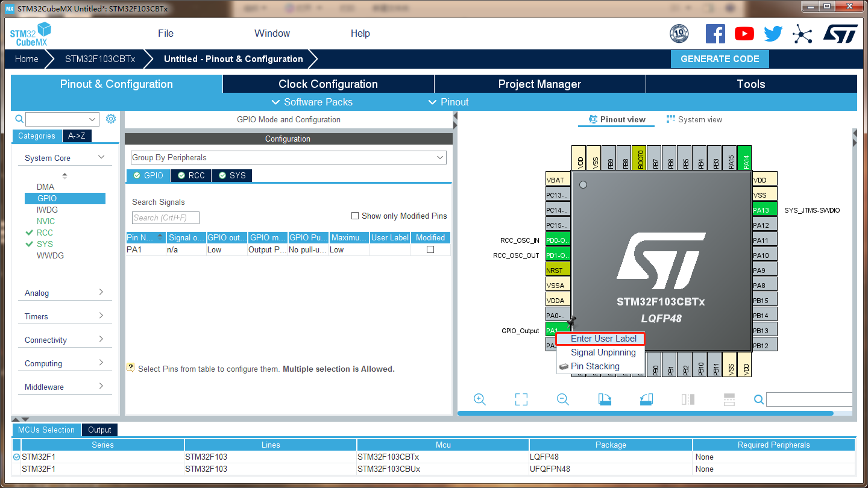Screen dimensions: 868x488
Task: Choose Enter User Label from context menu
Action: [x=600, y=339]
